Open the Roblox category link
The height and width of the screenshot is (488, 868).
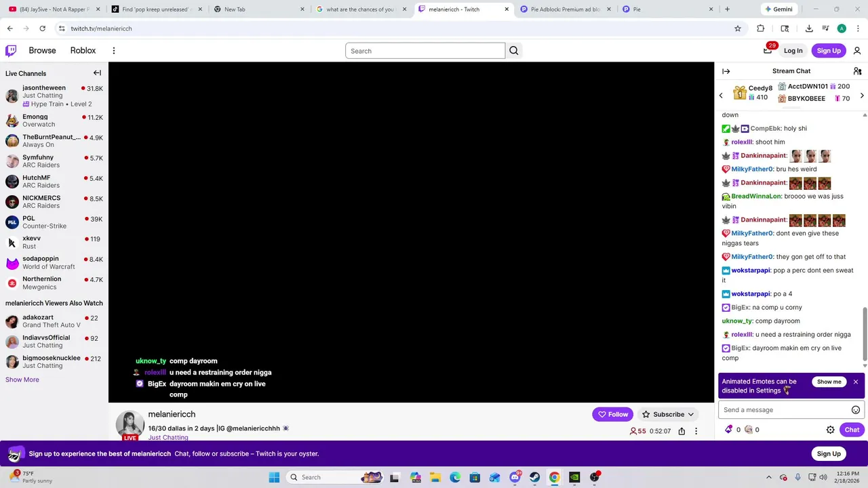pyautogui.click(x=83, y=51)
